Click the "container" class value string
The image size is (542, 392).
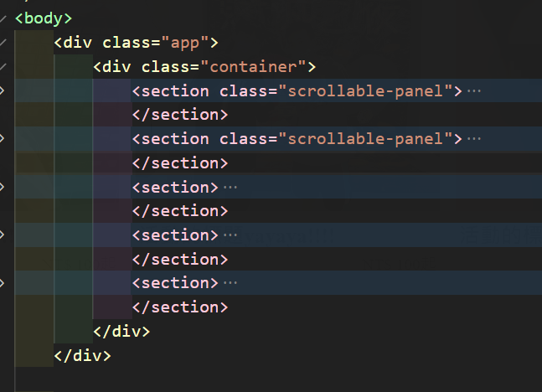[x=253, y=67]
